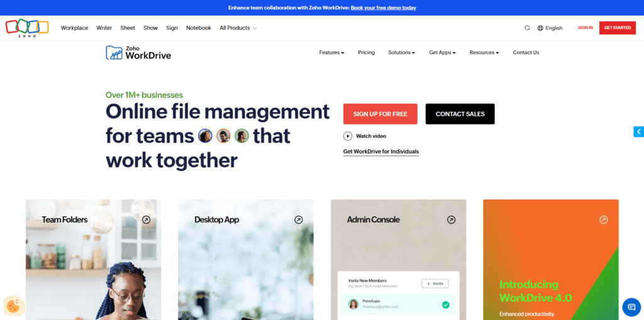
Task: Open the Desktop App arrow icon
Action: coord(299,220)
